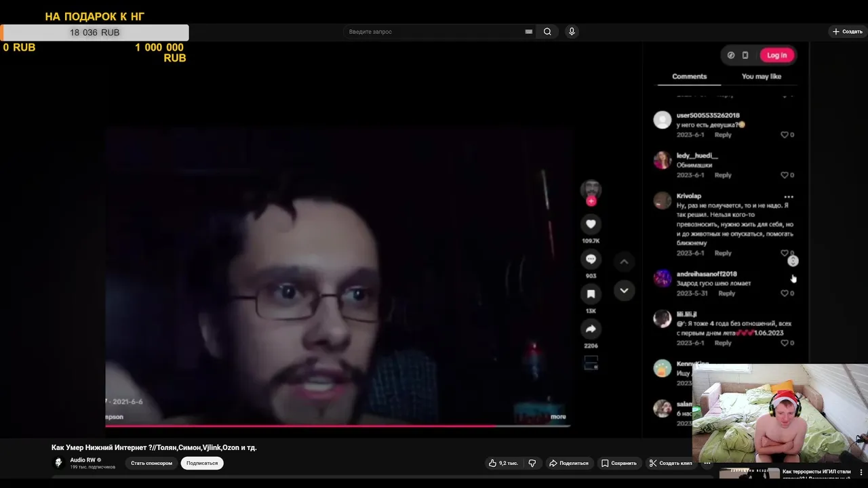This screenshot has height=488, width=868.
Task: Open user5005535262018's profile avatar
Action: pos(663,120)
